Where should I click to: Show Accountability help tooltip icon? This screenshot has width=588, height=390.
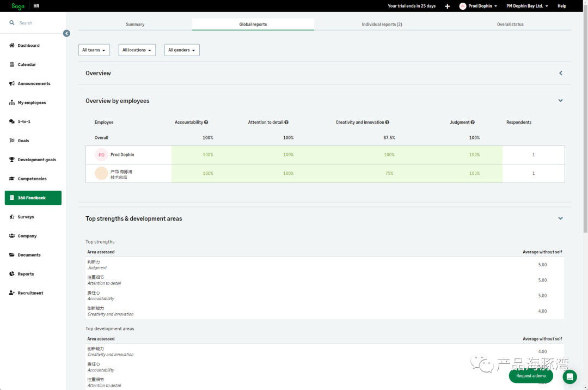(x=206, y=122)
